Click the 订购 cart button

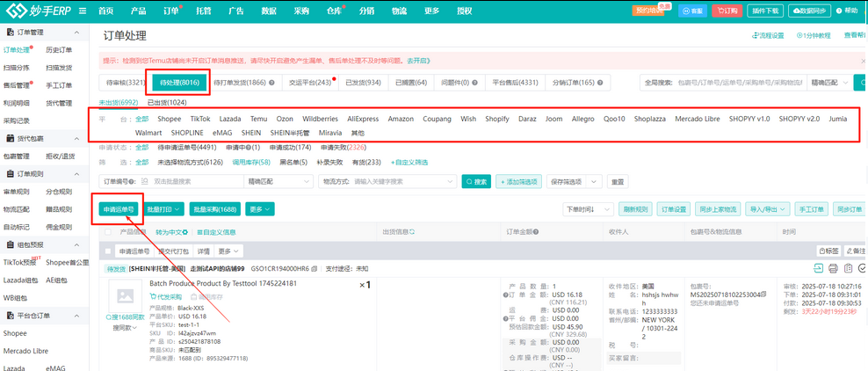point(727,11)
